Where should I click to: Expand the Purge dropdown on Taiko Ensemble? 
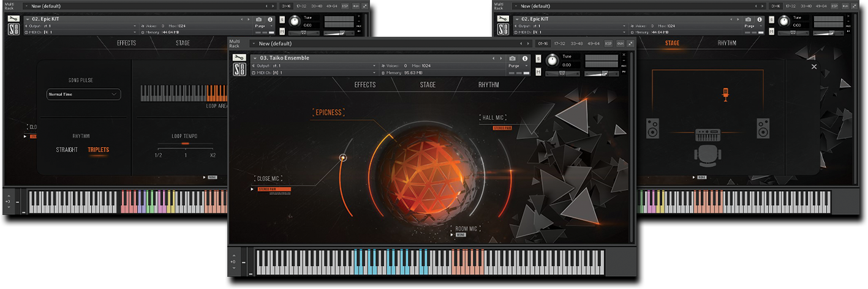point(518,66)
